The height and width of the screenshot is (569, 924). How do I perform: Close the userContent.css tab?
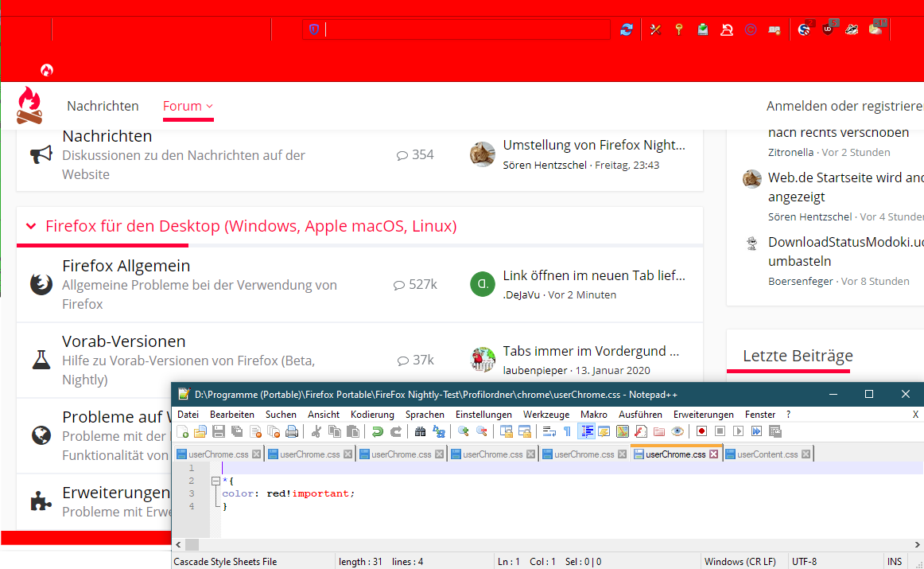(x=806, y=454)
